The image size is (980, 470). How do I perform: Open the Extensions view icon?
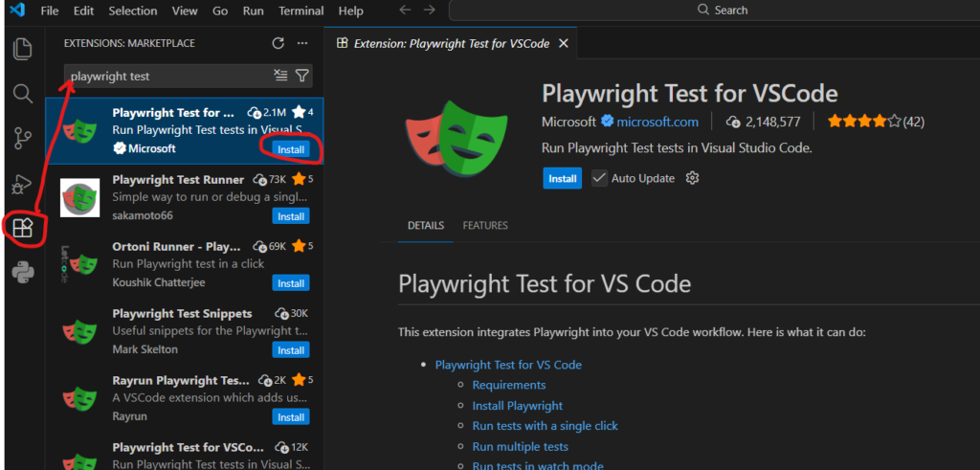coord(23,228)
